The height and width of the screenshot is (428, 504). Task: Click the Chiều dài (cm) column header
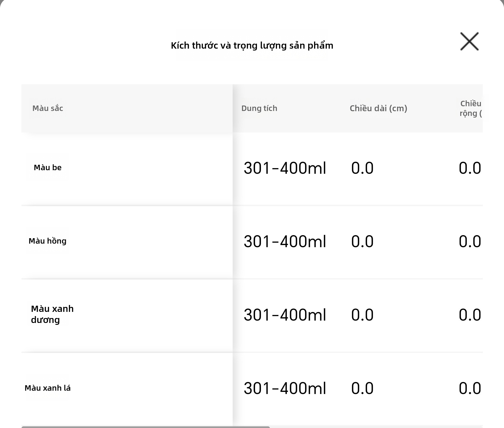tap(378, 108)
